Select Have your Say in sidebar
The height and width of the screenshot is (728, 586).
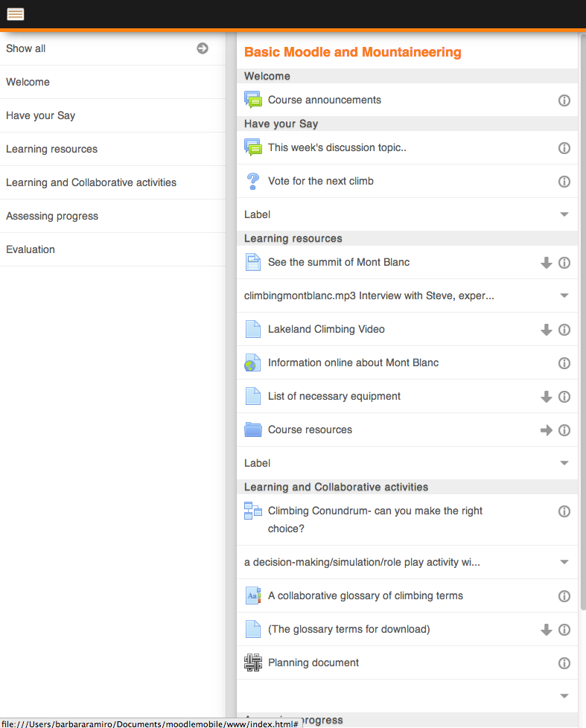point(113,115)
